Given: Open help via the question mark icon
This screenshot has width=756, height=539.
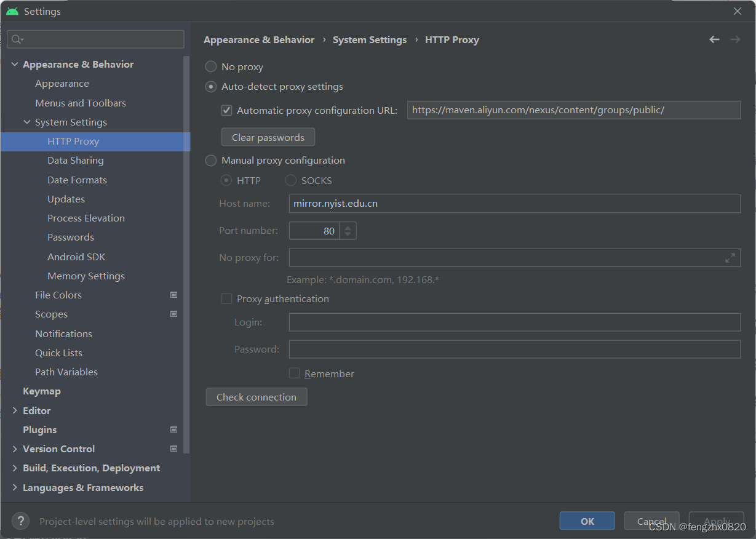Looking at the screenshot, I should pos(20,521).
